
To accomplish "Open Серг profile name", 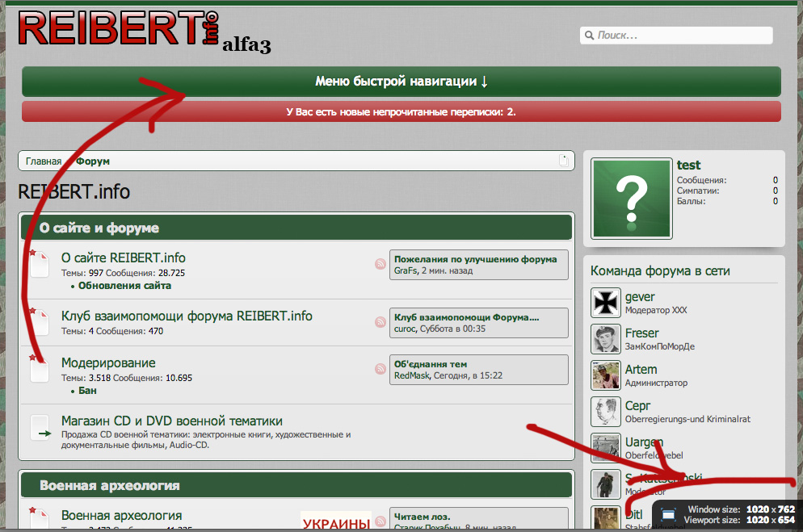I will click(637, 405).
